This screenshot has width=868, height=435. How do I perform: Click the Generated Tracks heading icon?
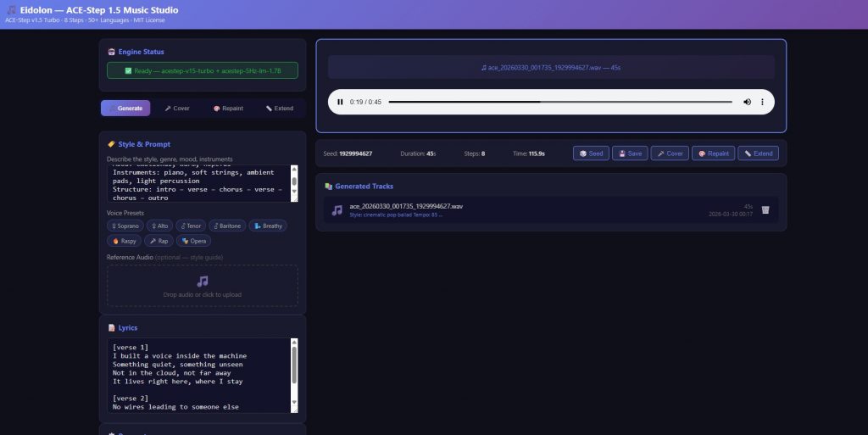(328, 186)
